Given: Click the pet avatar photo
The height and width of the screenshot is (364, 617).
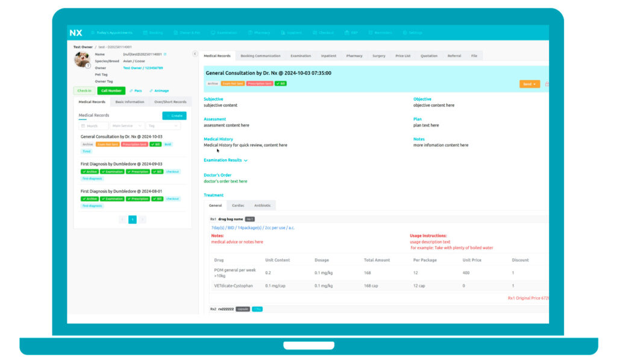Looking at the screenshot, I should [82, 59].
